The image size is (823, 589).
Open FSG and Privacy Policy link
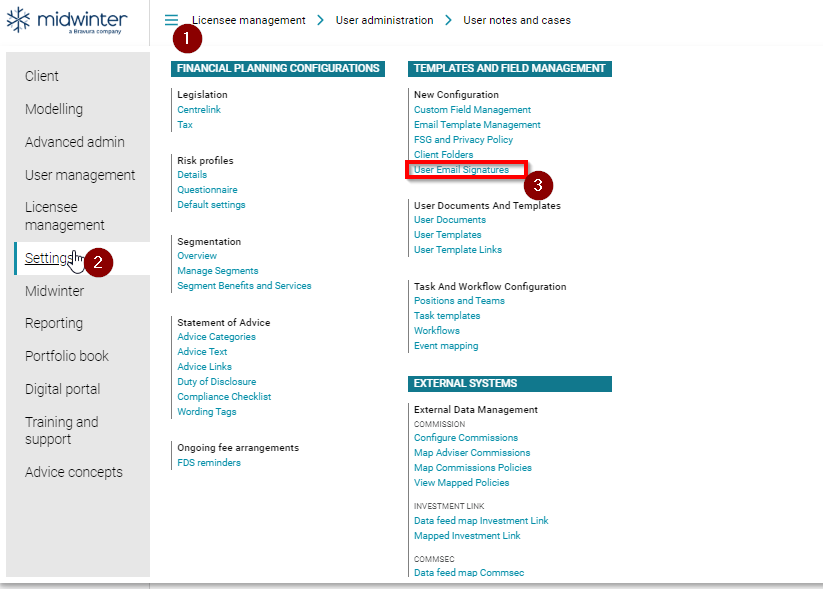click(x=463, y=140)
